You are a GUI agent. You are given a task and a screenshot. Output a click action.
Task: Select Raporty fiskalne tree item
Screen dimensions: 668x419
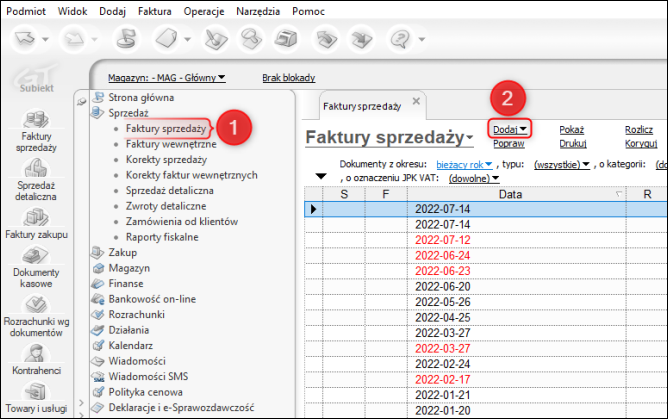(x=162, y=237)
